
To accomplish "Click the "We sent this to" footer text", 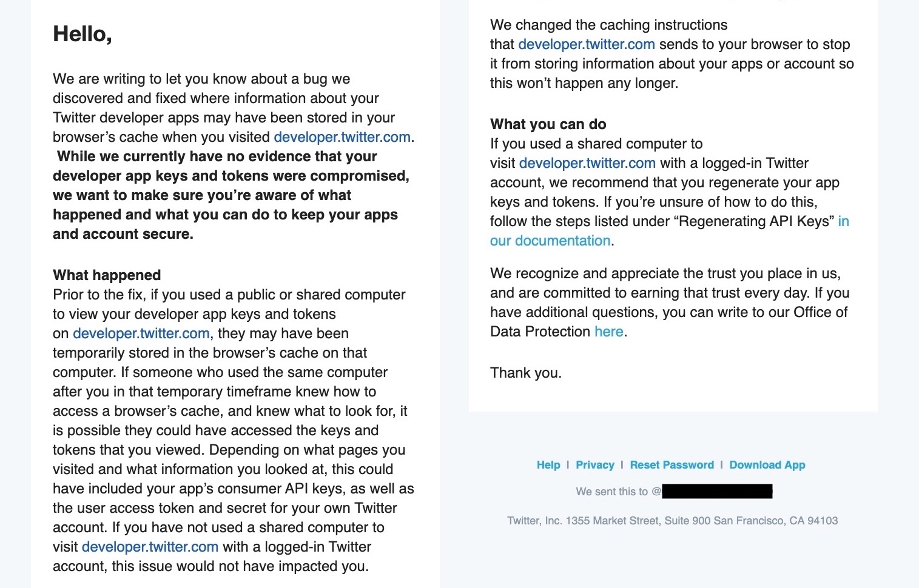I will 612,492.
